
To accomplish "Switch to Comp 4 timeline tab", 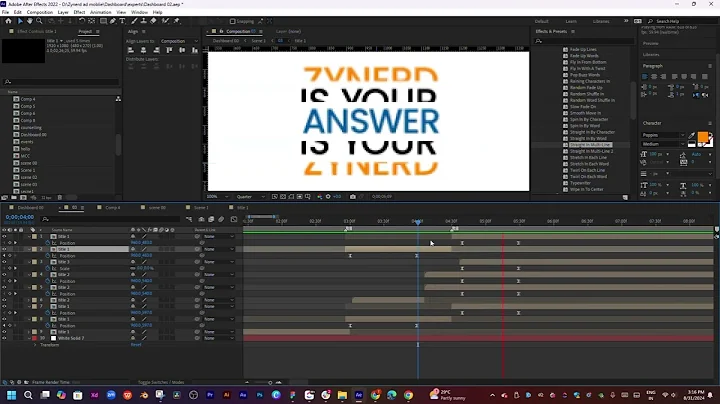I will point(112,208).
